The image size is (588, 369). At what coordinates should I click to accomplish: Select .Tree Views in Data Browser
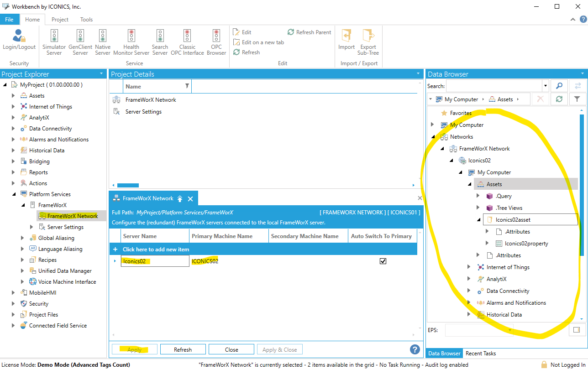509,208
